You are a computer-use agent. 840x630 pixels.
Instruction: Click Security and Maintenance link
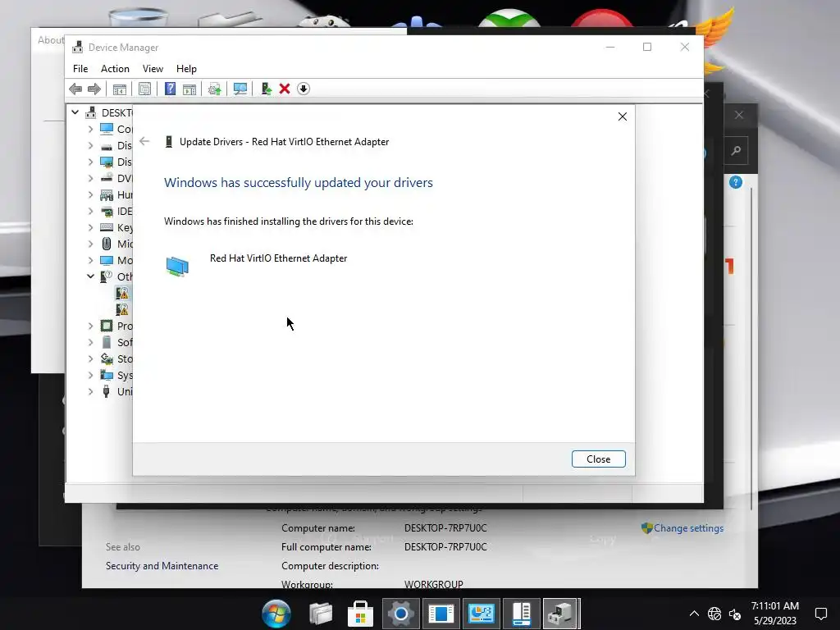click(x=162, y=566)
